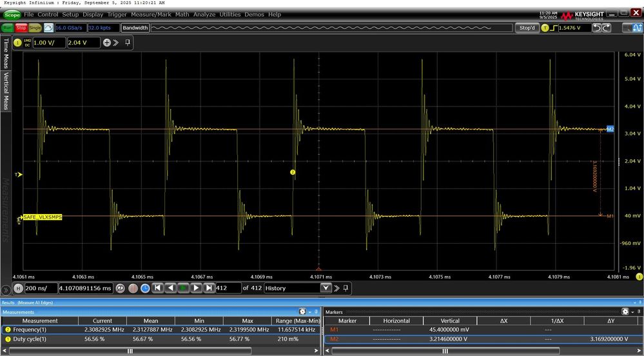The height and width of the screenshot is (356, 644).
Task: Step to next history frame
Action: 197,288
